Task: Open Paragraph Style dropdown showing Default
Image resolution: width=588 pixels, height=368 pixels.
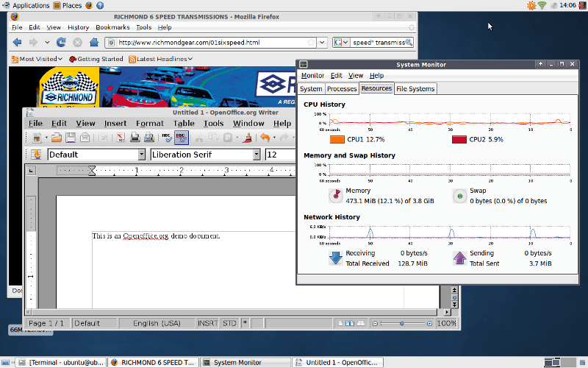Action: click(141, 155)
